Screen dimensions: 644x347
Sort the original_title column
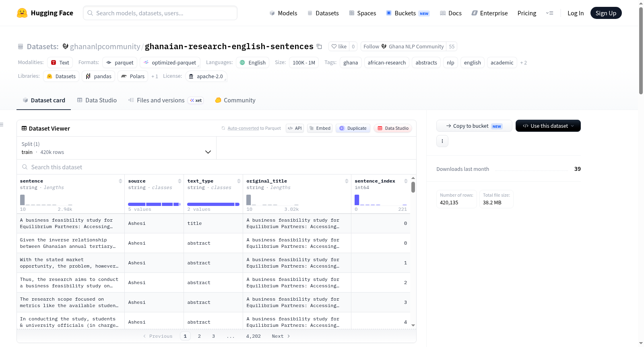(347, 181)
